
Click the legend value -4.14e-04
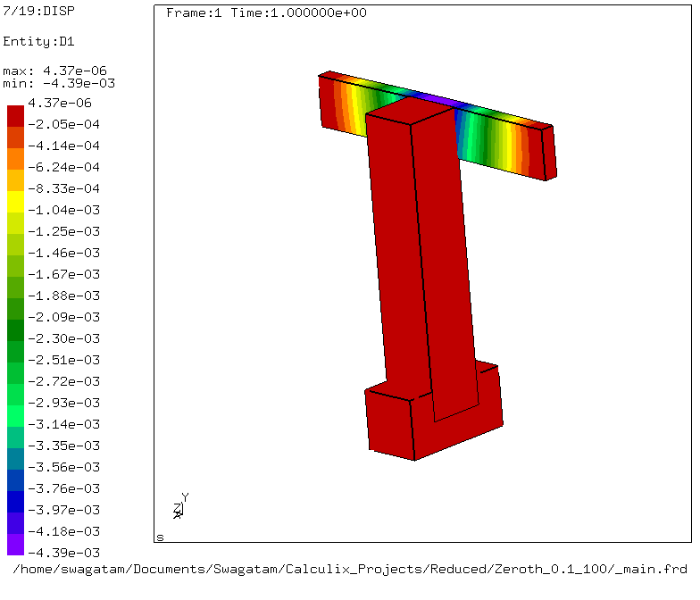(64, 146)
